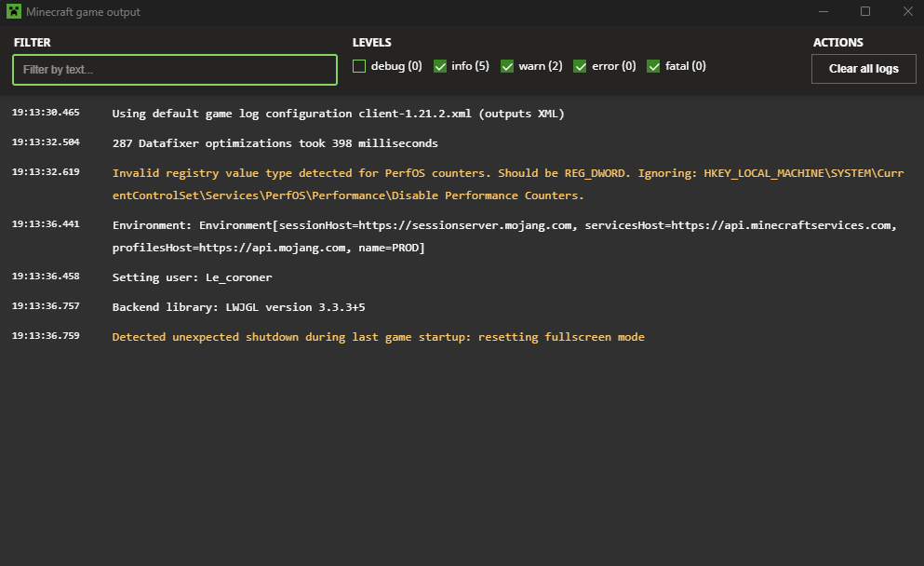The image size is (924, 566).
Task: Click the 19:13:30.465 timestamp
Action: (46, 113)
